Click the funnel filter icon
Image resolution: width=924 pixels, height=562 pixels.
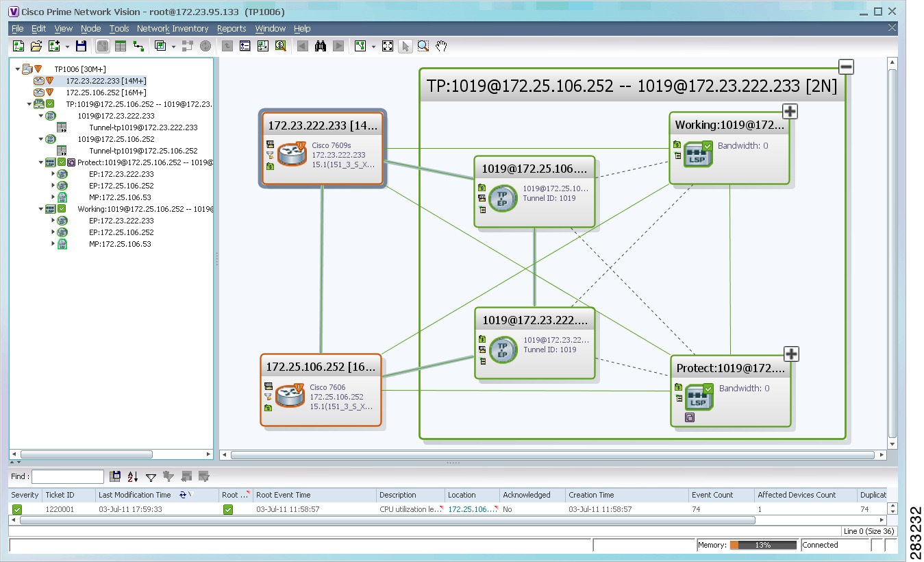click(x=151, y=476)
